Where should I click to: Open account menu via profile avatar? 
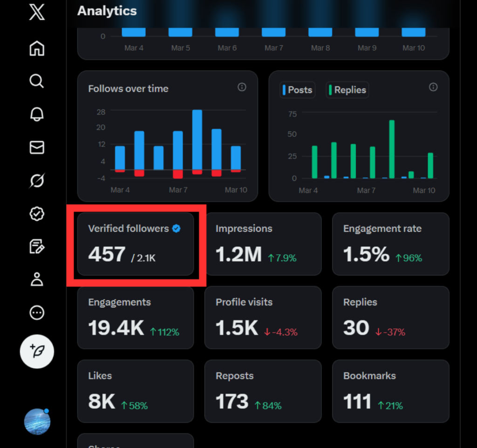tap(37, 422)
